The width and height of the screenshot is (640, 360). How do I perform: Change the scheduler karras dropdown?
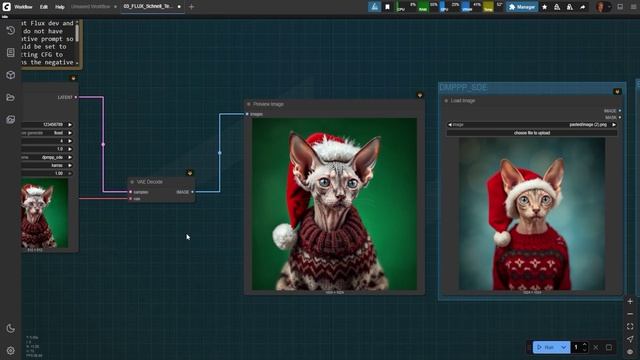click(47, 165)
